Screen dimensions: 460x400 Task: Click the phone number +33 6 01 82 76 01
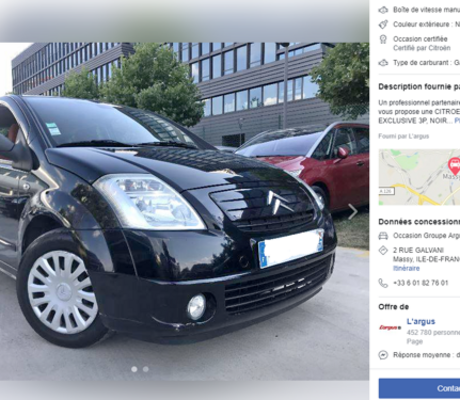click(x=421, y=283)
